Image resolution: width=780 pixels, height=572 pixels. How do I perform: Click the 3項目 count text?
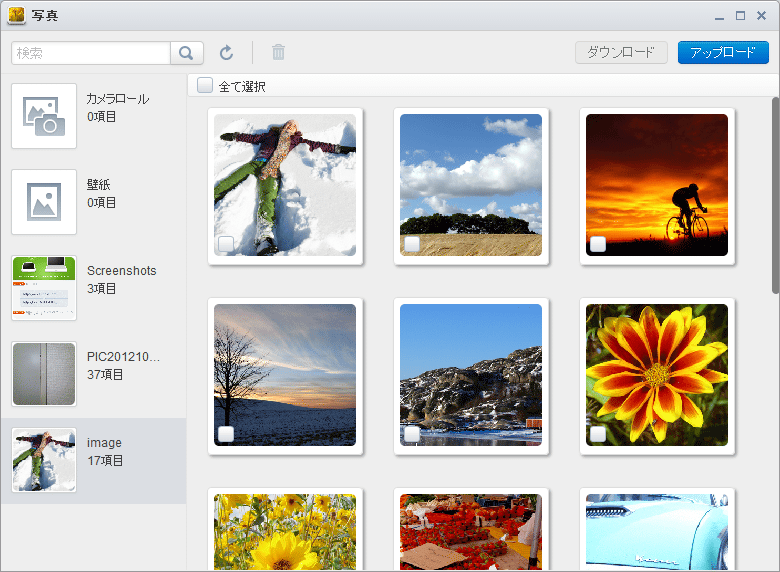(x=101, y=288)
